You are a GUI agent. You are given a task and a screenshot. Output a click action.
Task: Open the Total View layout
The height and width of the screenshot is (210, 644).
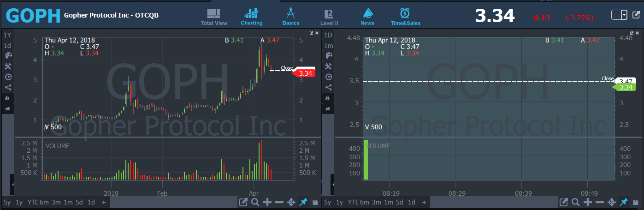coord(214,17)
